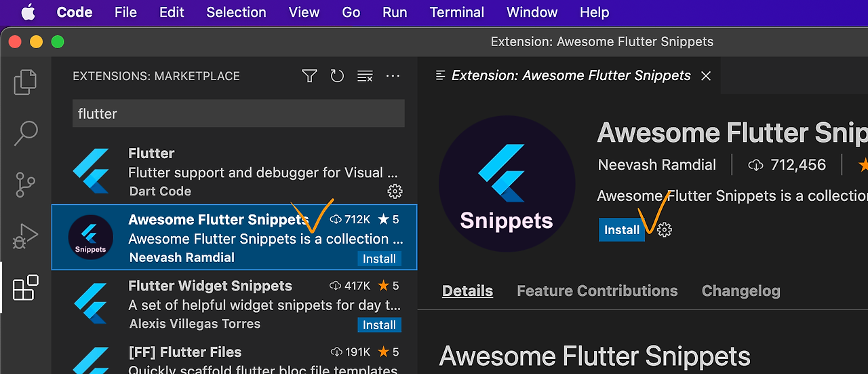Install Flutter Widget Snippets extension
Image resolution: width=868 pixels, height=374 pixels.
(379, 325)
